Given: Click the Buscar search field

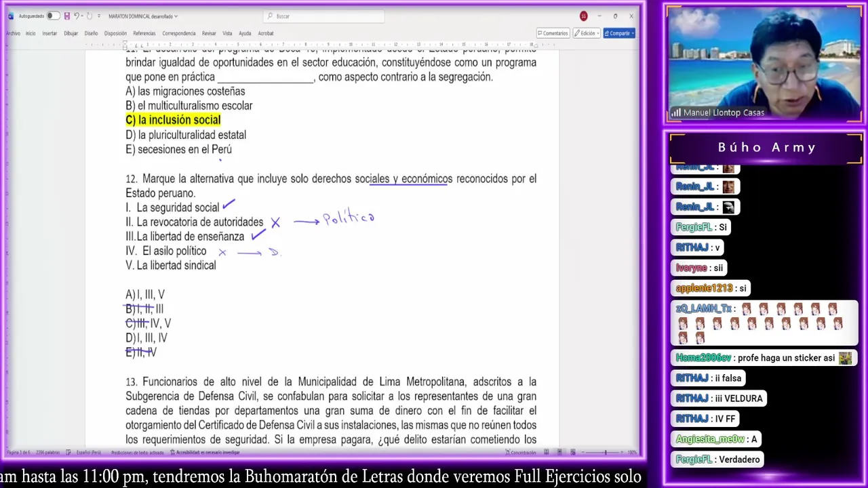Looking at the screenshot, I should [x=323, y=16].
